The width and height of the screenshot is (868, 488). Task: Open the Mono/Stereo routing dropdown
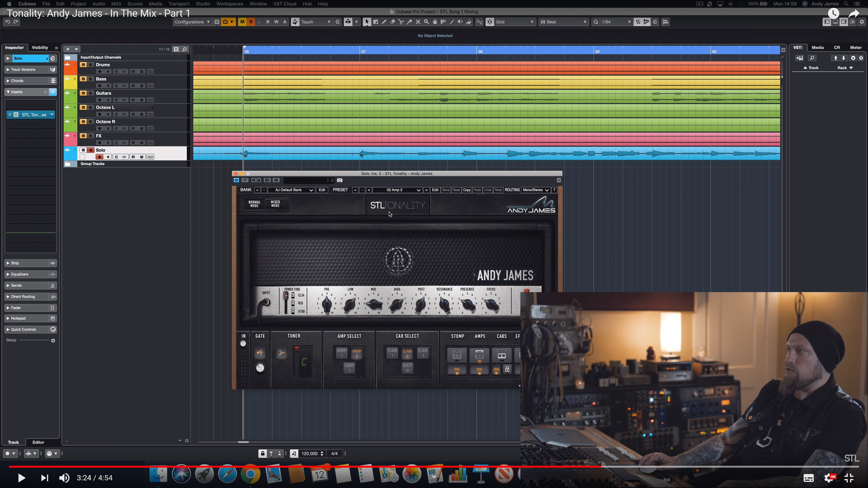[535, 190]
